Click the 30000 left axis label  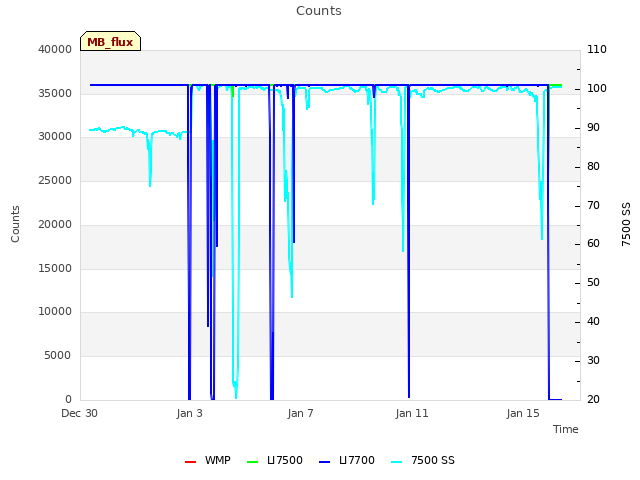click(55, 136)
